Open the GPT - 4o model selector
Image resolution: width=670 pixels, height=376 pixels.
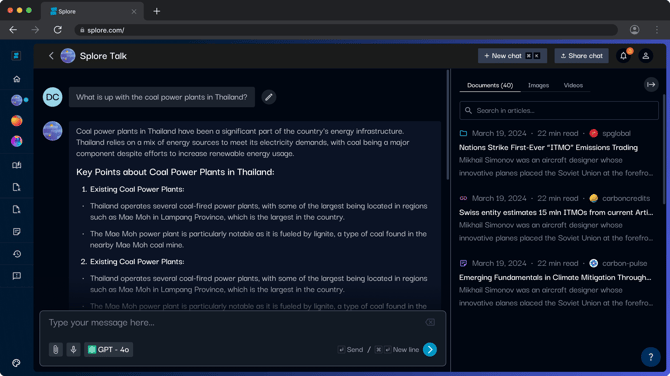coord(109,350)
